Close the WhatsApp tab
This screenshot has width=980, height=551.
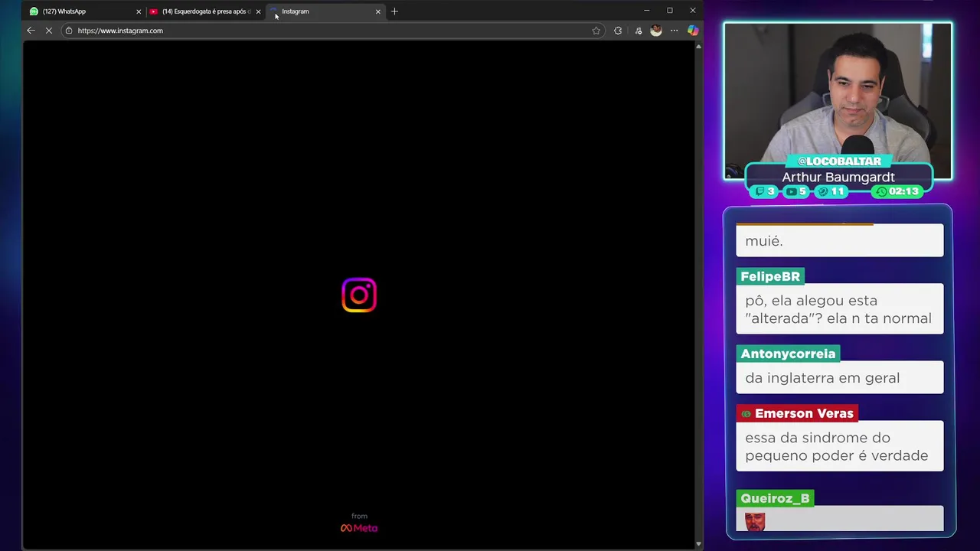139,11
